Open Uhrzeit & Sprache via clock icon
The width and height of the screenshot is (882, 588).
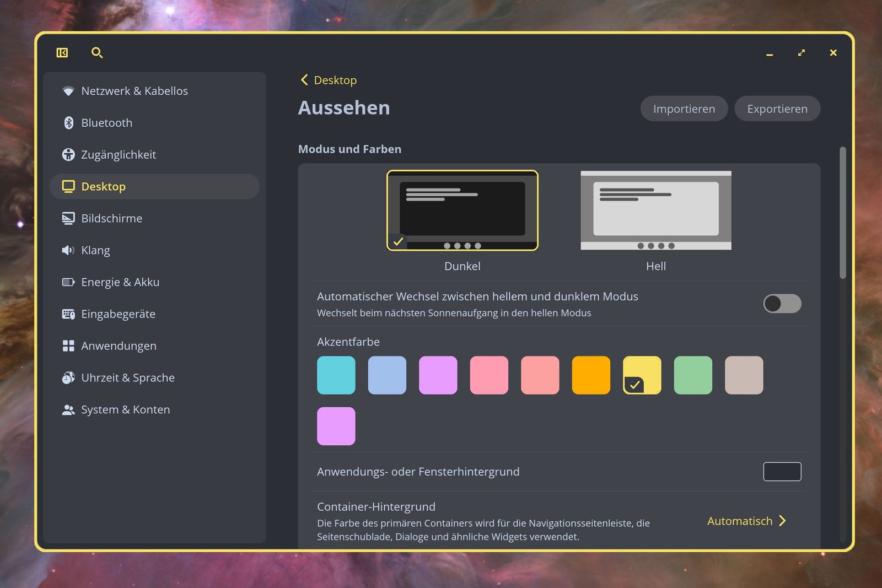[68, 377]
